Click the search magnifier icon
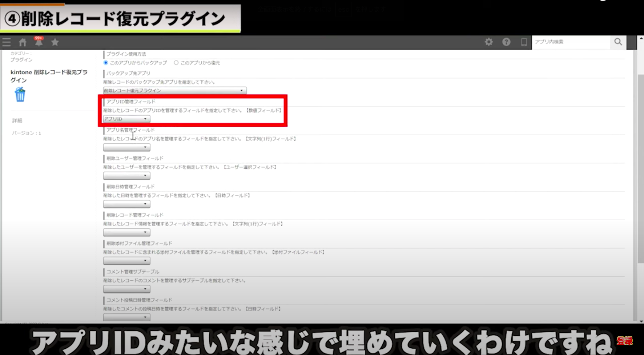 pos(618,42)
